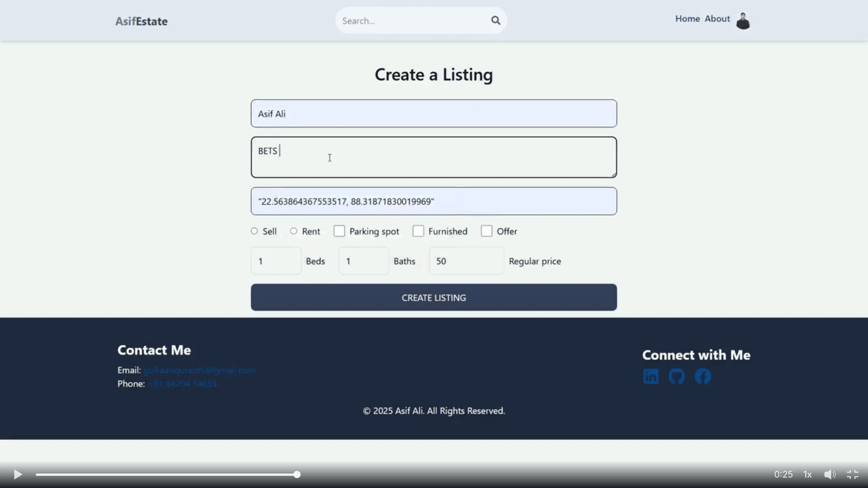
Task: Click the 0:25 video time display
Action: [783, 474]
